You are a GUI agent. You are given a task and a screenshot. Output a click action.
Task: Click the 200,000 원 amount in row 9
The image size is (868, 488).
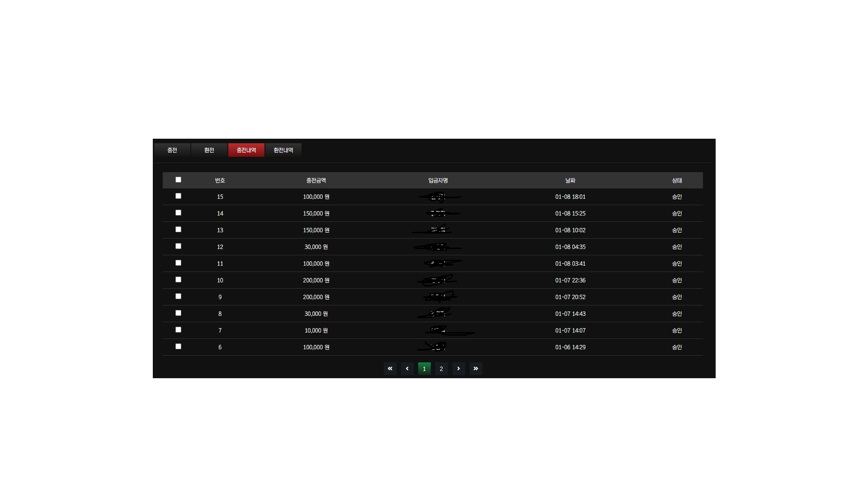click(x=316, y=297)
